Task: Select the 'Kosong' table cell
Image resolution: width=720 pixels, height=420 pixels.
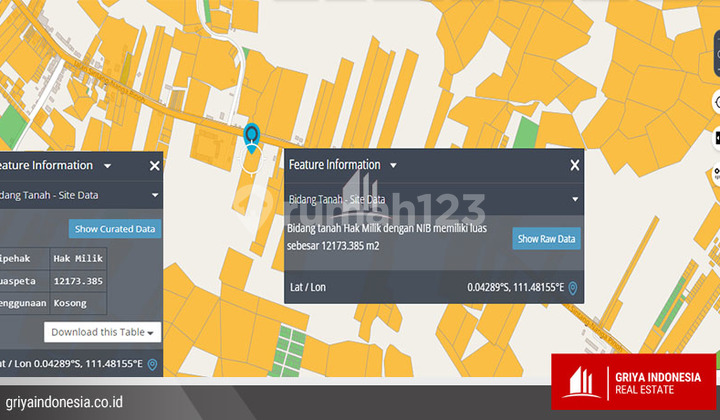Action: click(x=78, y=303)
